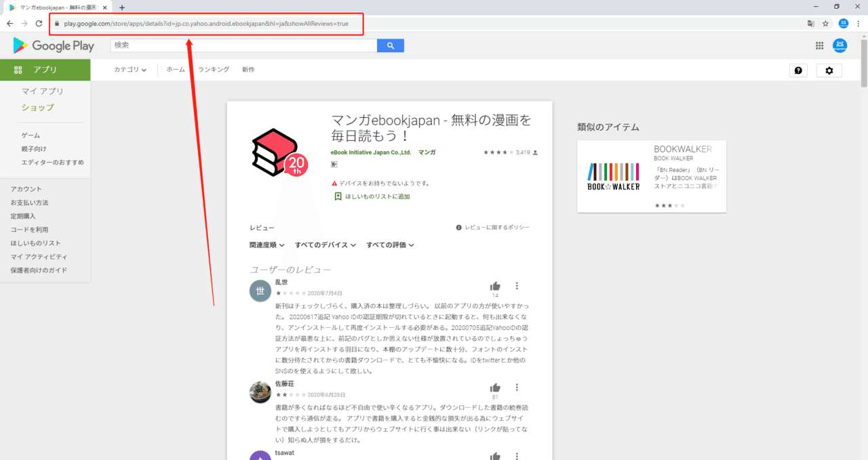Viewport: 868px width, 460px height.
Task: Click the マンガ category link
Action: pyautogui.click(x=427, y=152)
